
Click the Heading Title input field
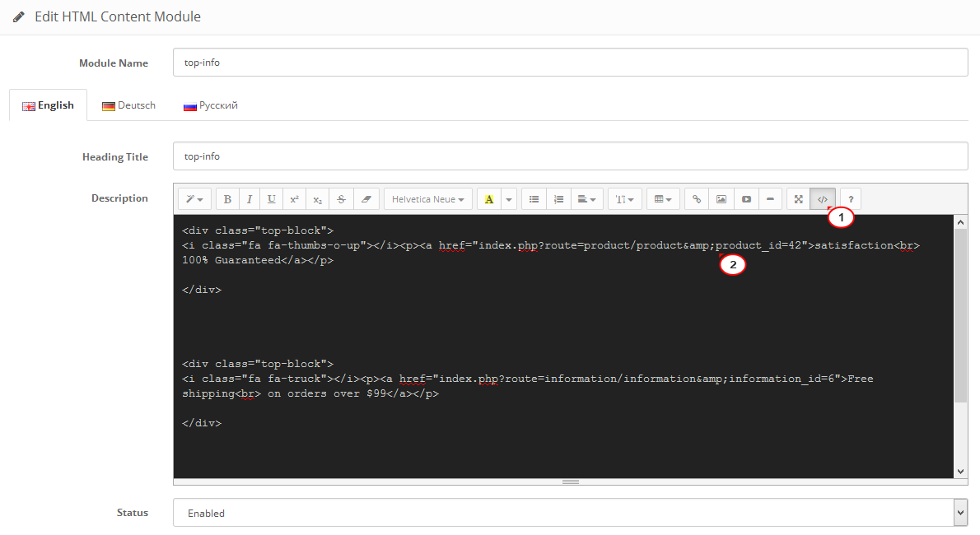[568, 156]
